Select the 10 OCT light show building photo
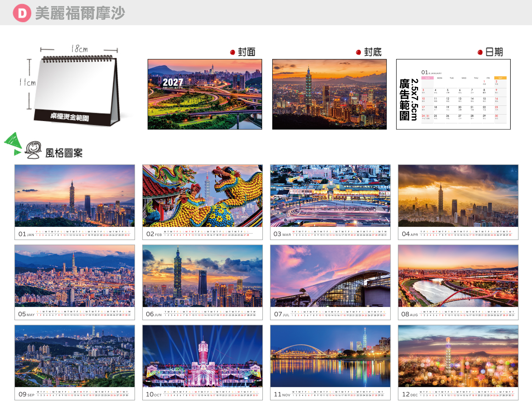Screen dimensions: 532x412 coord(203,356)
